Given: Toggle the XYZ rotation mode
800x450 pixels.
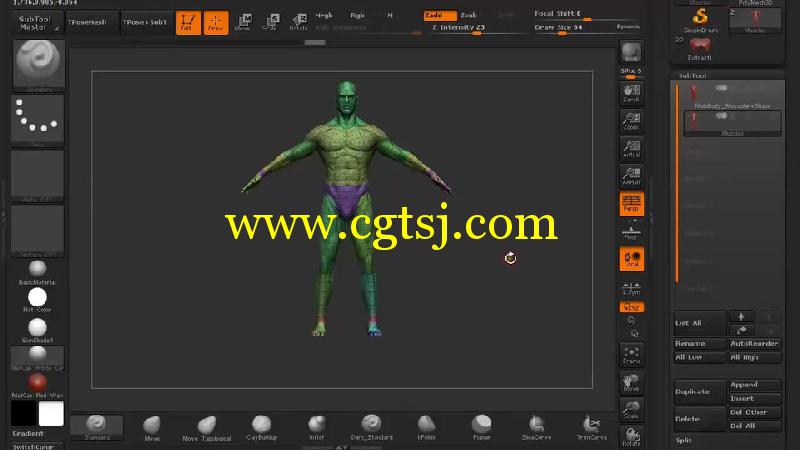Looking at the screenshot, I should tap(632, 307).
